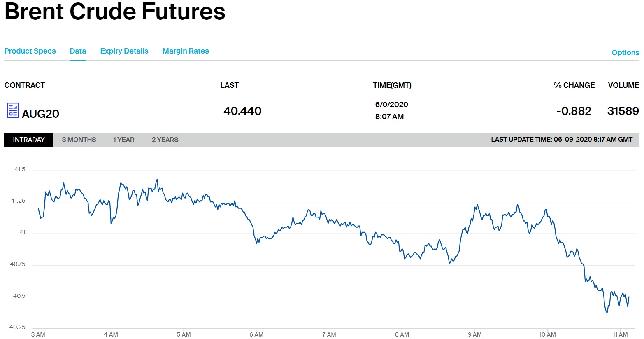This screenshot has width=644, height=339.
Task: Select the Margin Rates tab
Action: (x=186, y=51)
